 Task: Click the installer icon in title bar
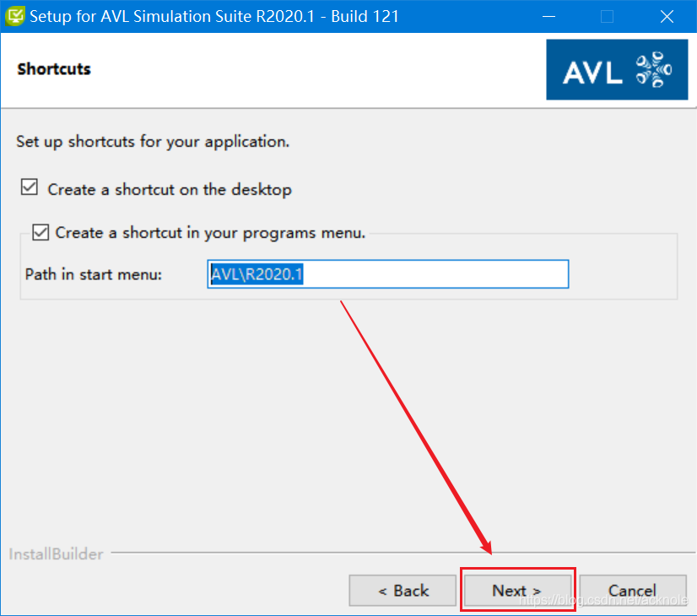coord(15,16)
